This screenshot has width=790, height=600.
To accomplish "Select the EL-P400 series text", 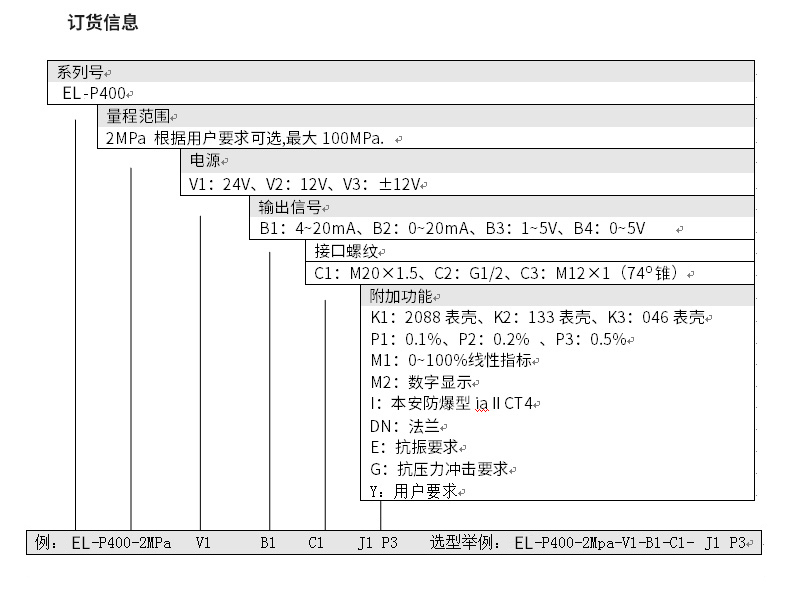I will point(94,93).
